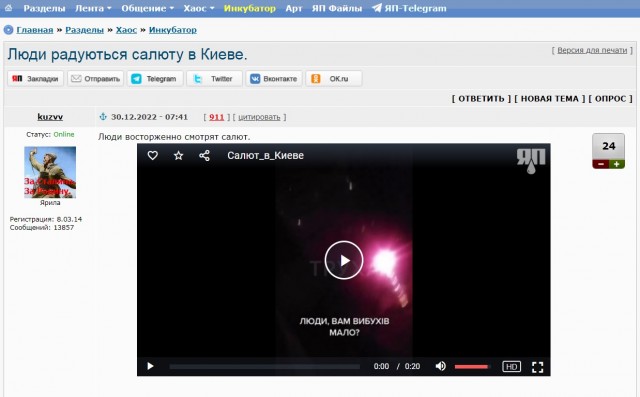
Task: Downvote the post with minus button
Action: (x=600, y=164)
